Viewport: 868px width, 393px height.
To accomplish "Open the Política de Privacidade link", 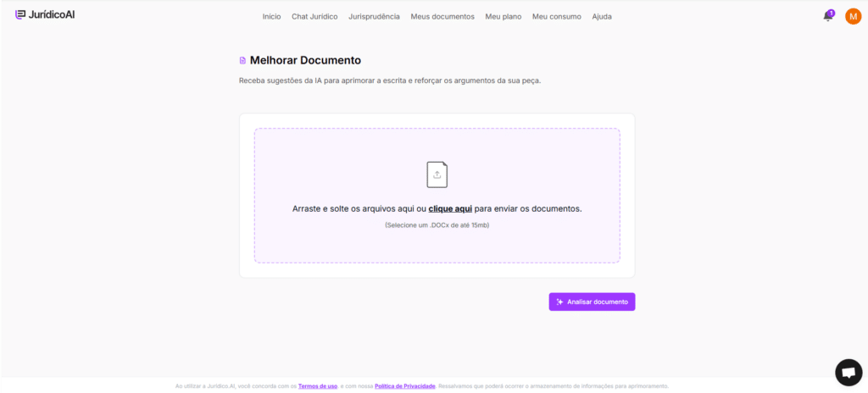I will (404, 386).
